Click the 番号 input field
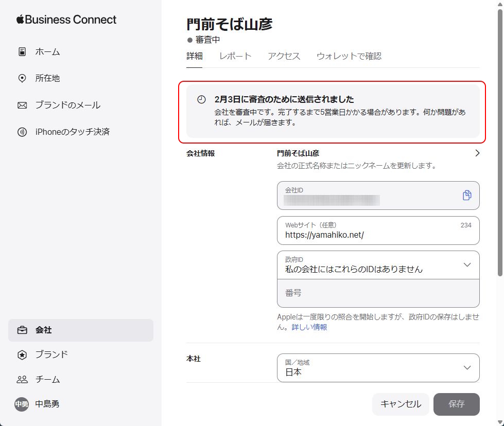This screenshot has height=426, width=504. coord(378,293)
